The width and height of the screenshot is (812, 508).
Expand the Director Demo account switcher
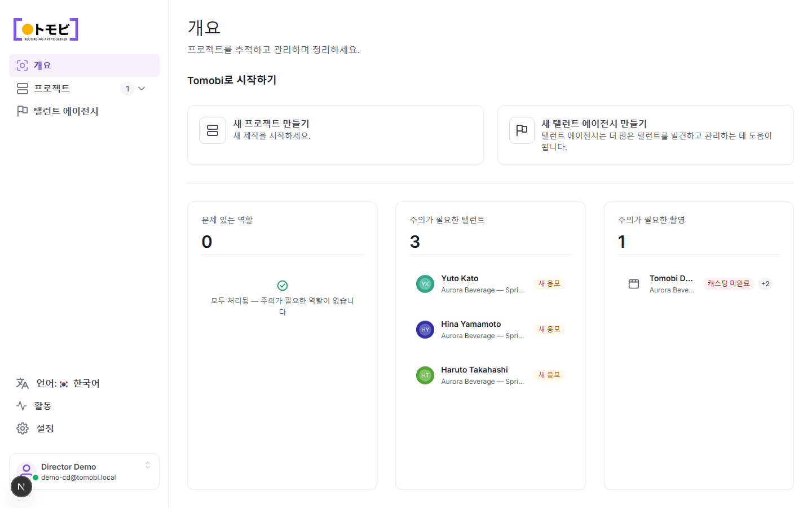tap(148, 465)
